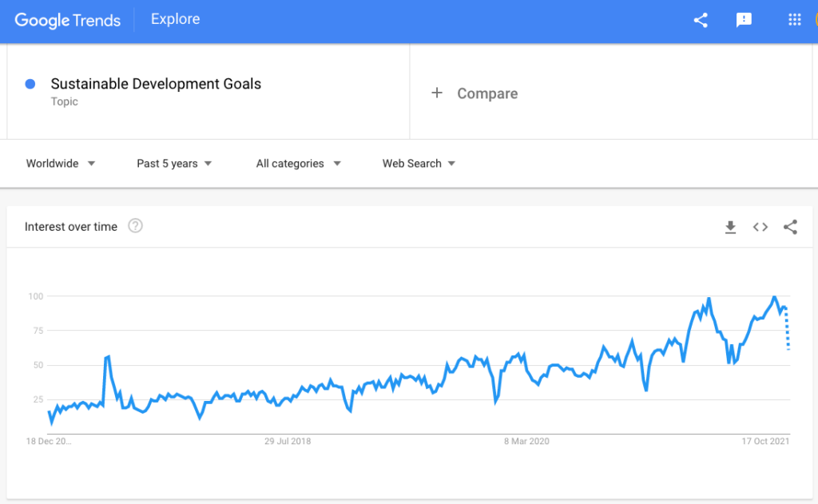Open help for Interest over time

[135, 226]
